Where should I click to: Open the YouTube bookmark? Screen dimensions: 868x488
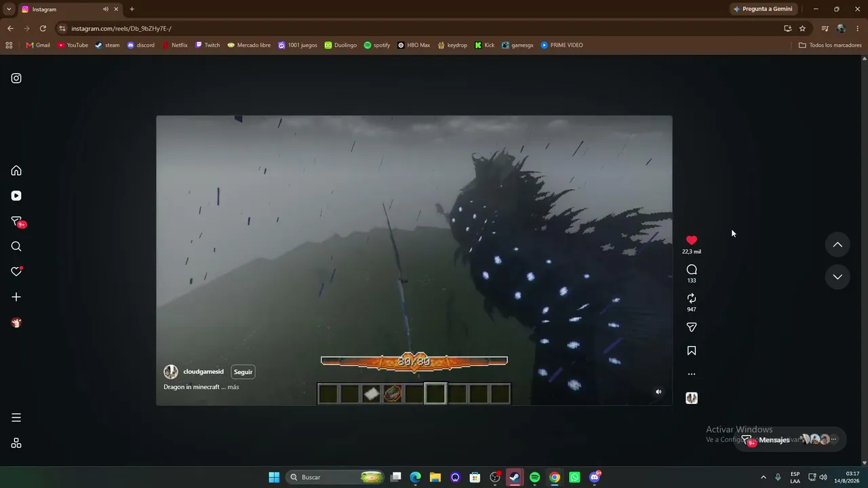tap(73, 45)
